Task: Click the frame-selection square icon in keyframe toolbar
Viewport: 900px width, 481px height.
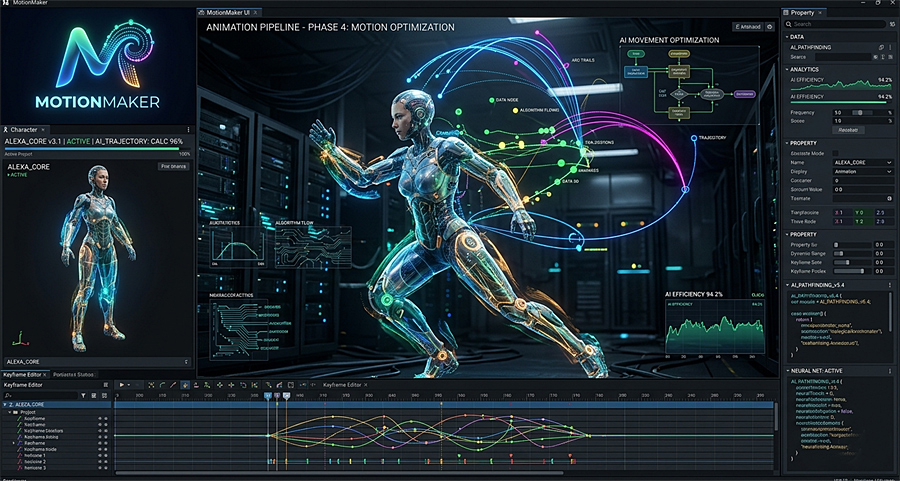Action: (x=291, y=385)
